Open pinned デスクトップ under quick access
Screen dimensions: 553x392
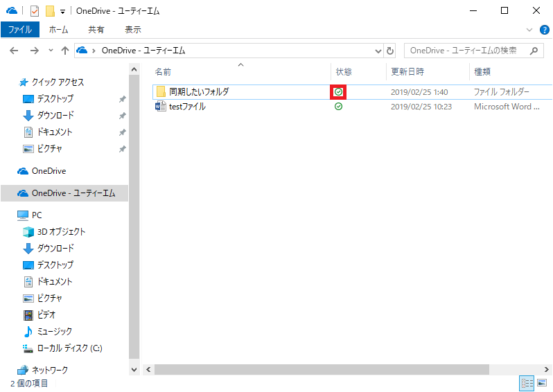point(55,99)
